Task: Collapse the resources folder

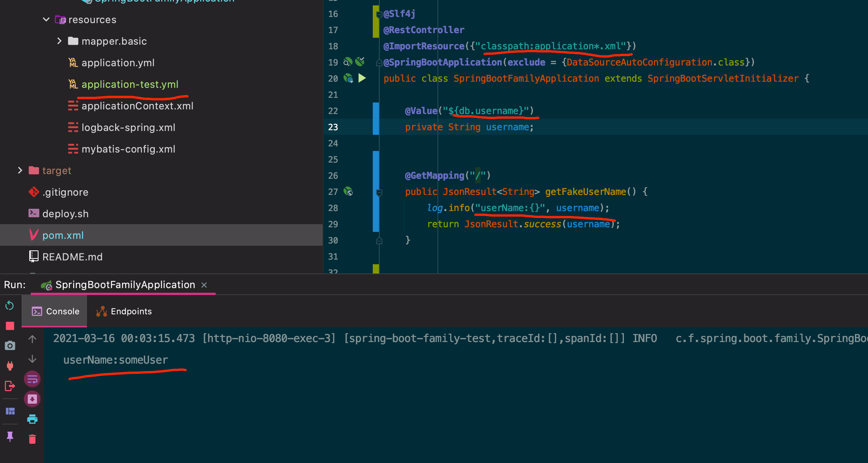Action: pyautogui.click(x=46, y=19)
